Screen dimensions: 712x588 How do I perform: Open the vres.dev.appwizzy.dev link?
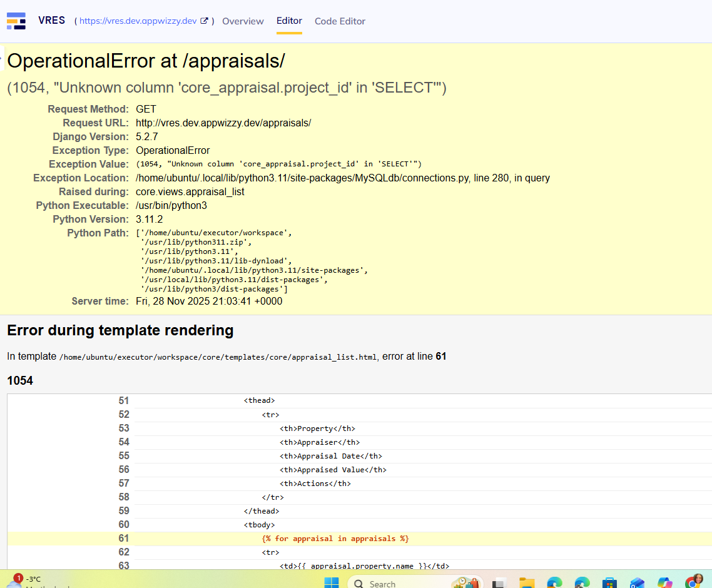pyautogui.click(x=138, y=21)
